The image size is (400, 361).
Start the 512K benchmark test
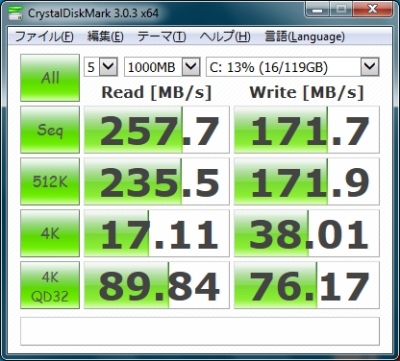point(50,181)
